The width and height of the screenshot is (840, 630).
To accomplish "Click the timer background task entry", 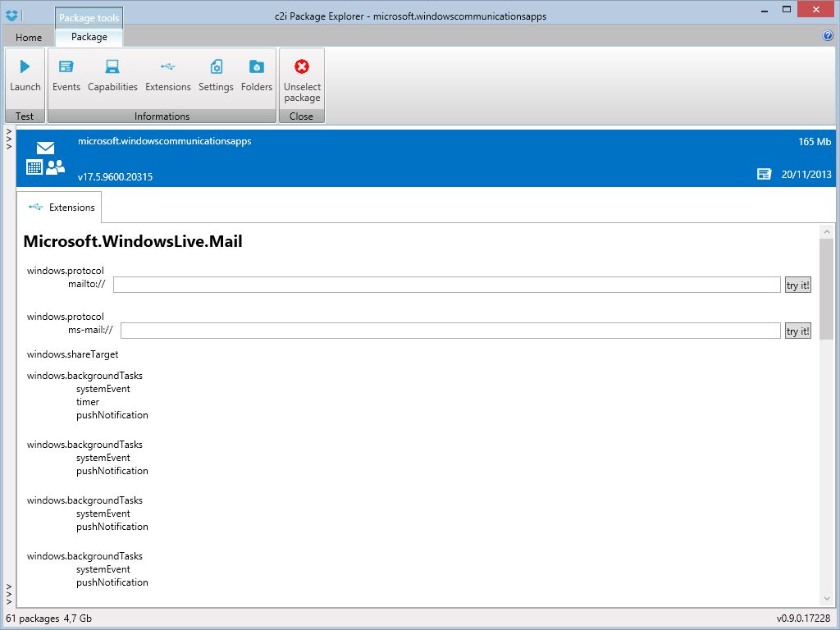I will [x=87, y=402].
